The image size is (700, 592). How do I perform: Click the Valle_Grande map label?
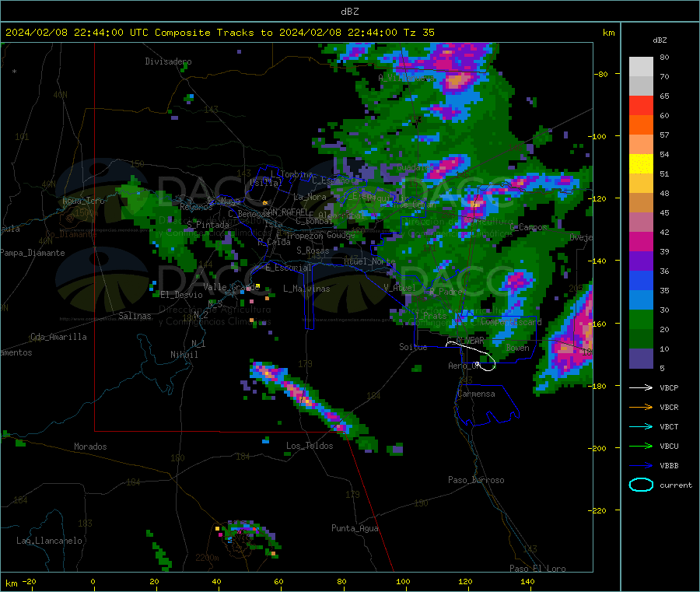[x=231, y=287]
